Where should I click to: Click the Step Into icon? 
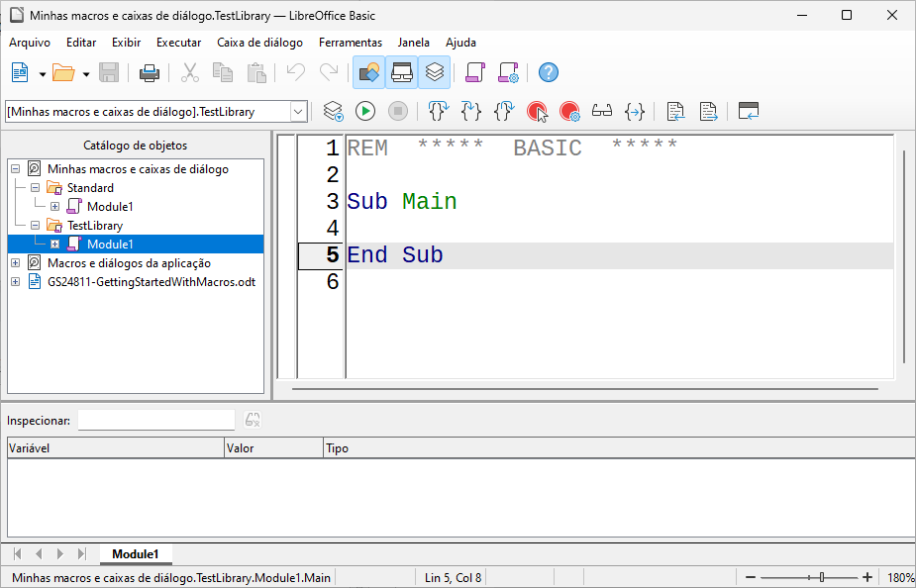(x=470, y=111)
